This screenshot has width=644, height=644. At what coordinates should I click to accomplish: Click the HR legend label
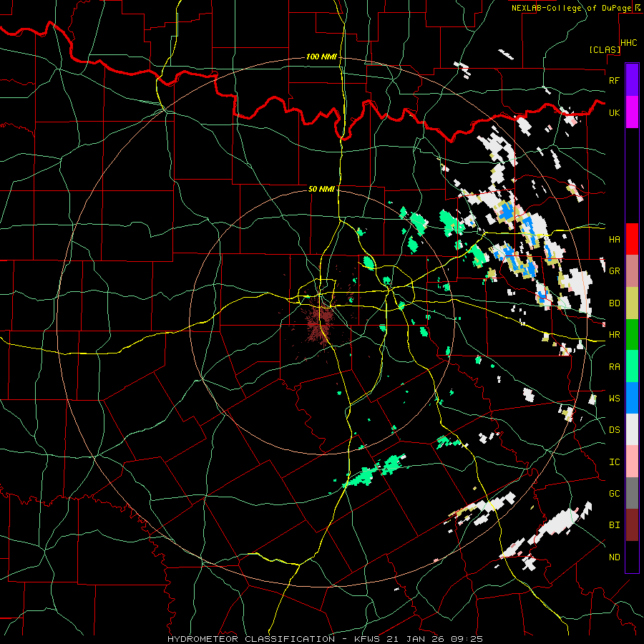coord(614,335)
